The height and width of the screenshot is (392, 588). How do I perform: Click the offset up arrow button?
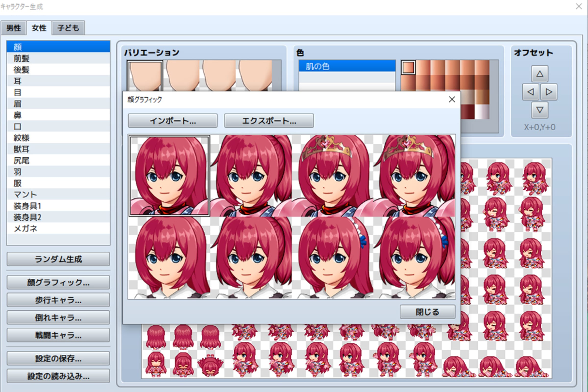click(539, 74)
